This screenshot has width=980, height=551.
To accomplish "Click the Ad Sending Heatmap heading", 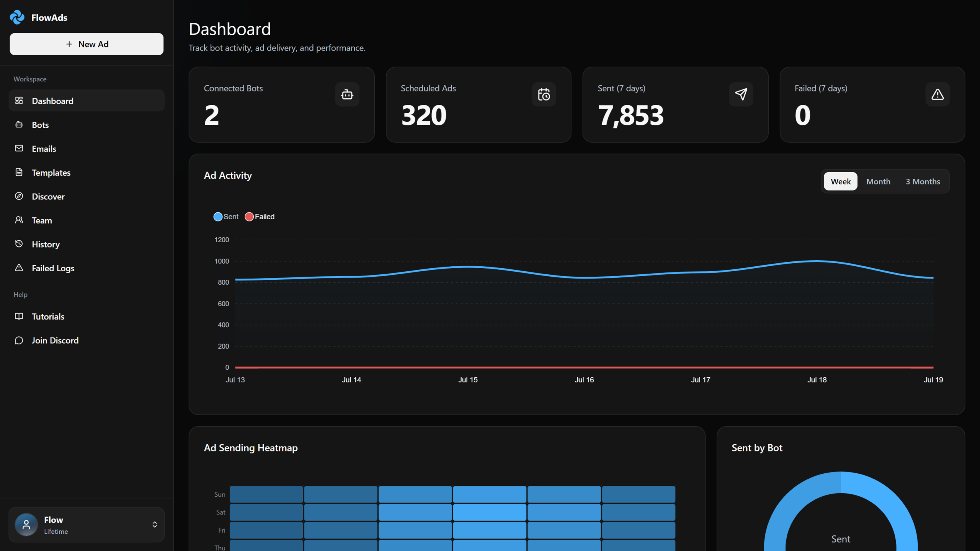I will pyautogui.click(x=251, y=448).
